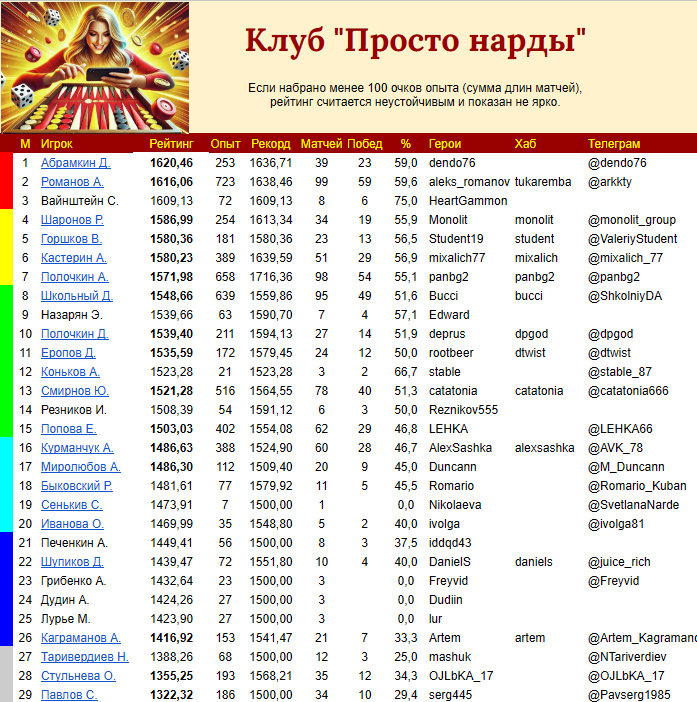Open player link Кастерин А.
The height and width of the screenshot is (702, 697).
73,258
